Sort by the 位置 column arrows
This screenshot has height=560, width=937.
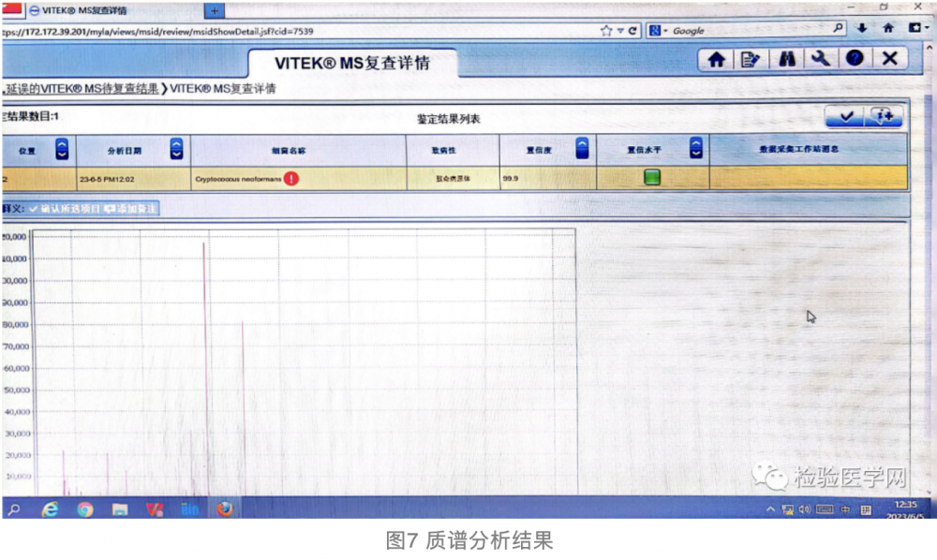click(62, 149)
